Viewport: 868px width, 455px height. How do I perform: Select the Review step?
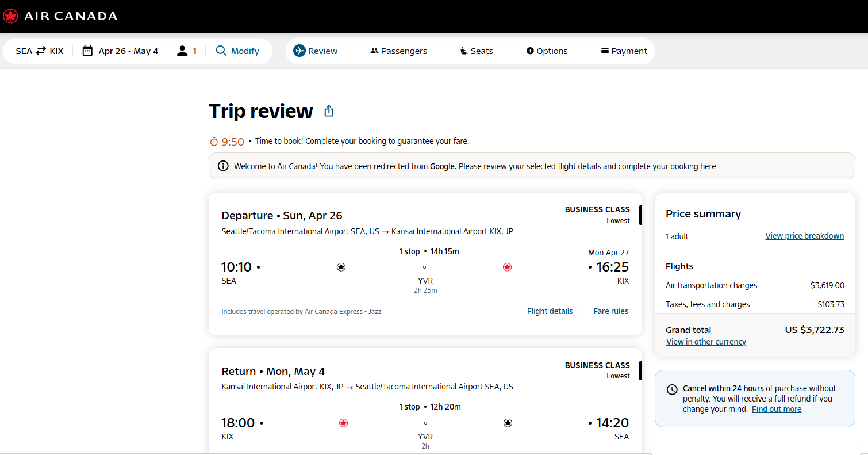322,51
